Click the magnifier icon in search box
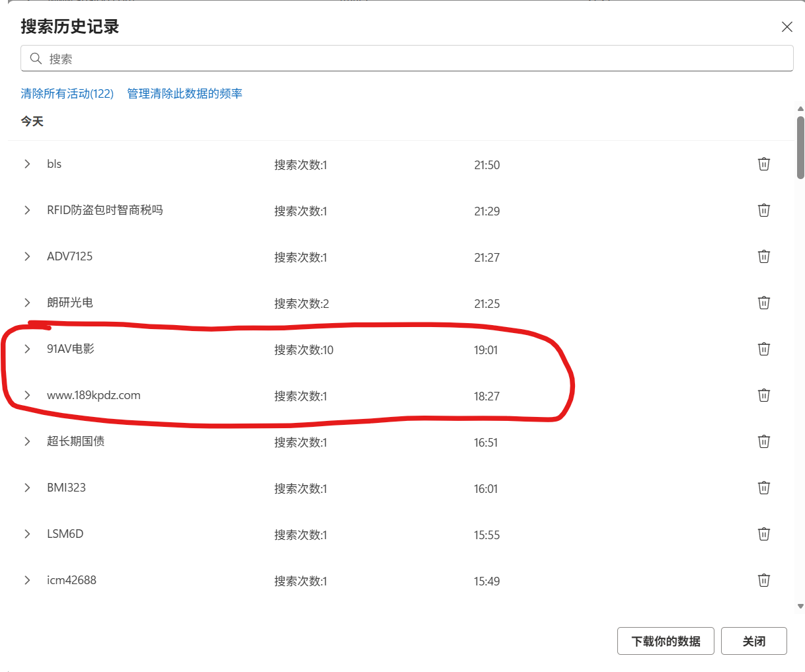Screen dimensions: 805x672 [36, 59]
